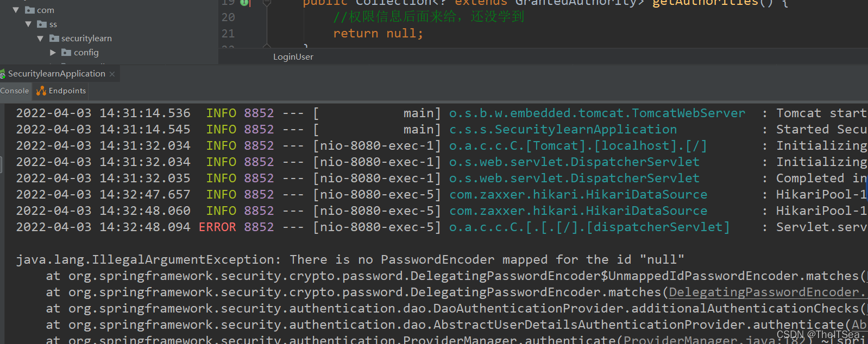Viewport: 868px width, 344px height.
Task: Switch to the Console tab
Action: coord(15,91)
